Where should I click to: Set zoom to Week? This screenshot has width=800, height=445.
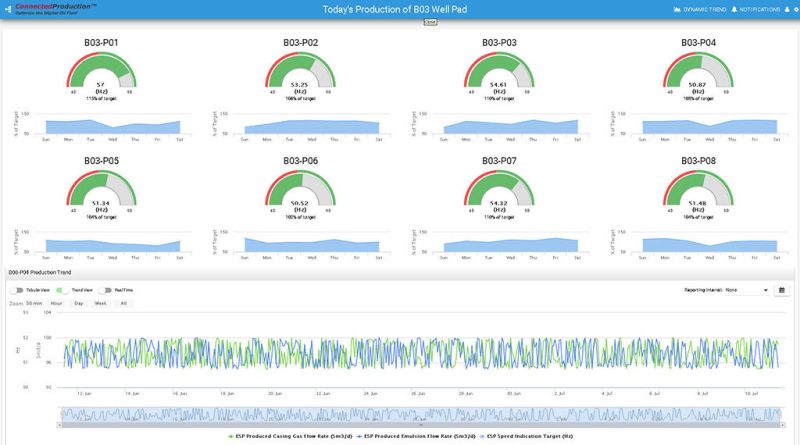click(x=101, y=303)
